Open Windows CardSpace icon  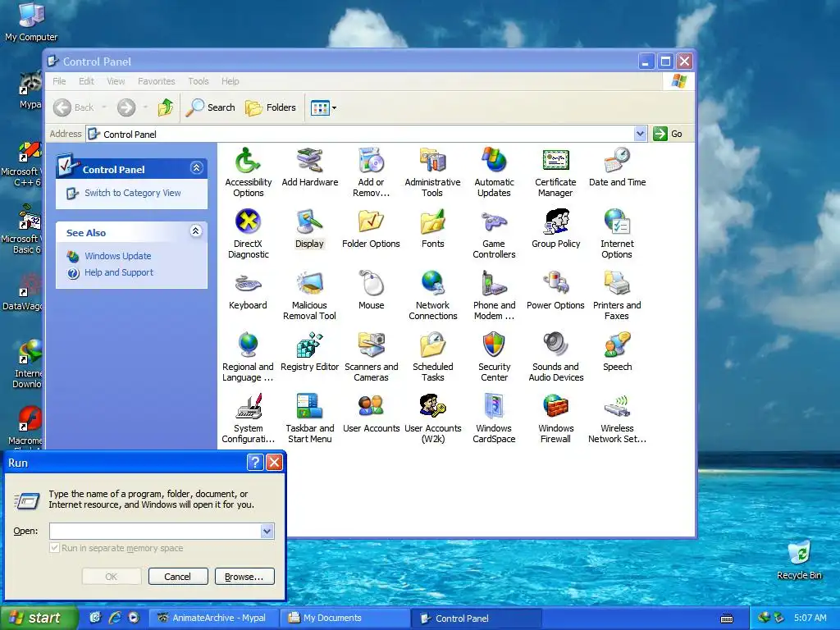[494, 406]
